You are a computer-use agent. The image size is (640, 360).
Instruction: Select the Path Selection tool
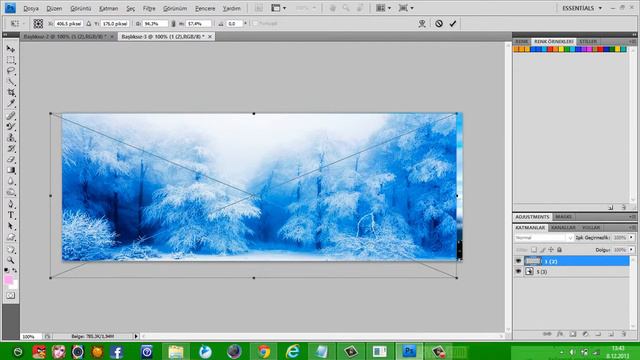click(x=11, y=226)
